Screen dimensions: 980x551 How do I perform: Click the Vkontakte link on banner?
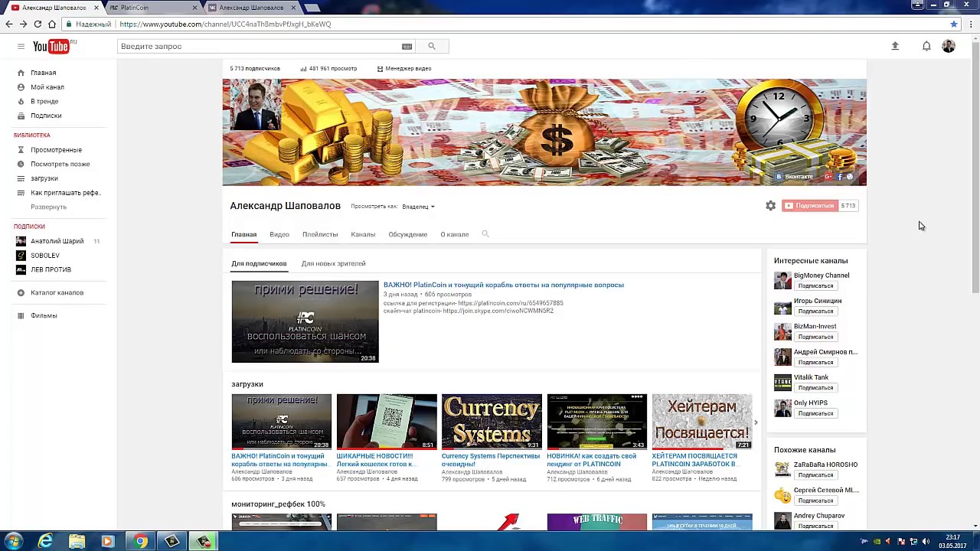(795, 177)
